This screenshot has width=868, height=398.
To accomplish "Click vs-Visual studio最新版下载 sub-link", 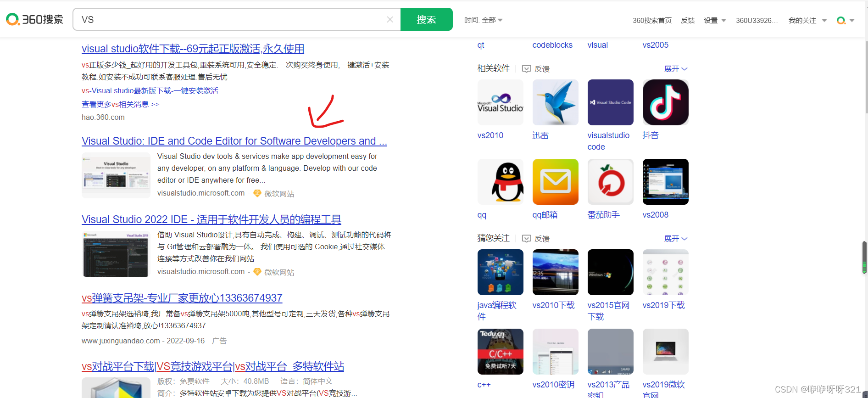I will tap(150, 91).
